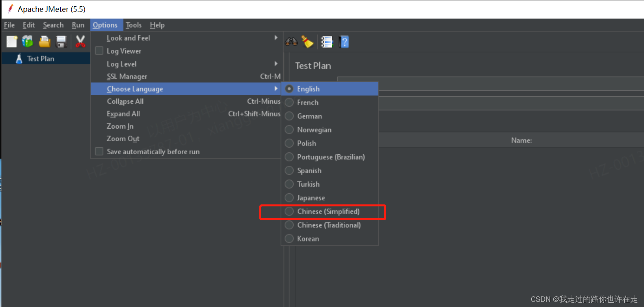The image size is (644, 307).
Task: Open the Edit menu
Action: pyautogui.click(x=29, y=25)
